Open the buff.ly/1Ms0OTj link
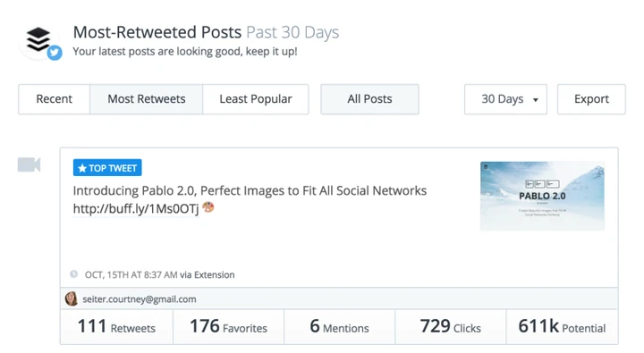Viewport: 644px width, 353px height. click(x=136, y=208)
